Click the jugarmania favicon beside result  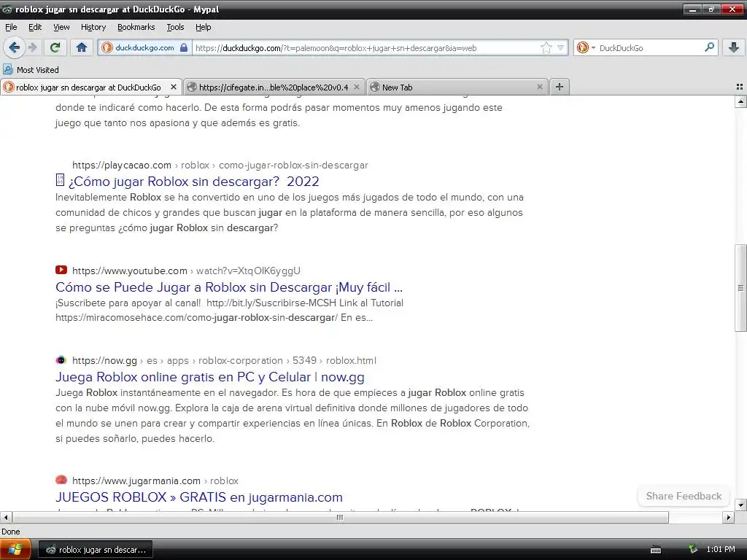pyautogui.click(x=61, y=480)
